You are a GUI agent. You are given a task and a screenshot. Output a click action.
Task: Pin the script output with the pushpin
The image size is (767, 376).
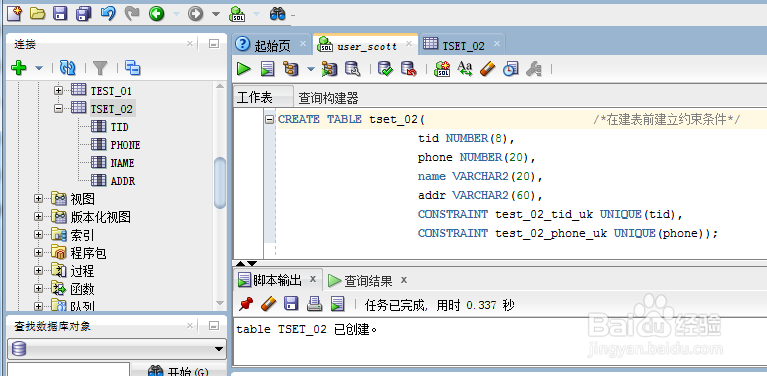click(x=246, y=304)
